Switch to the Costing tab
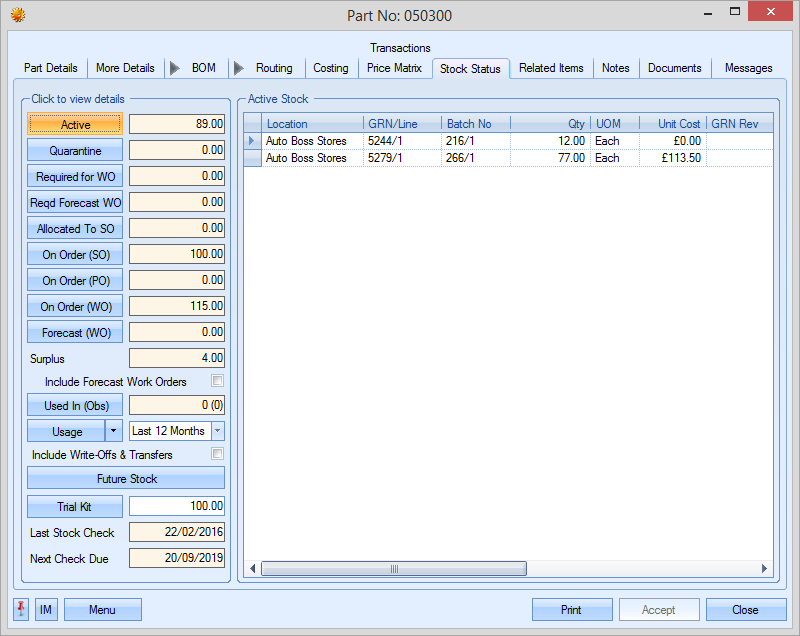 click(x=331, y=68)
